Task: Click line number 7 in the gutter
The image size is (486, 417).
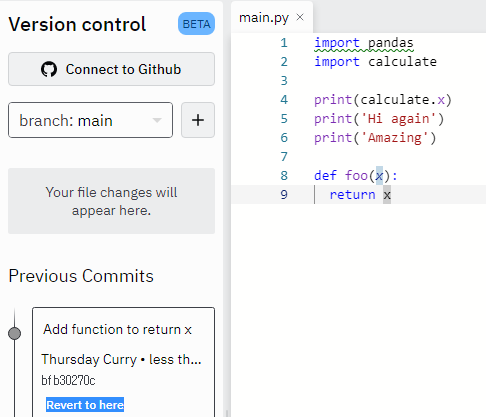Action: click(x=284, y=157)
